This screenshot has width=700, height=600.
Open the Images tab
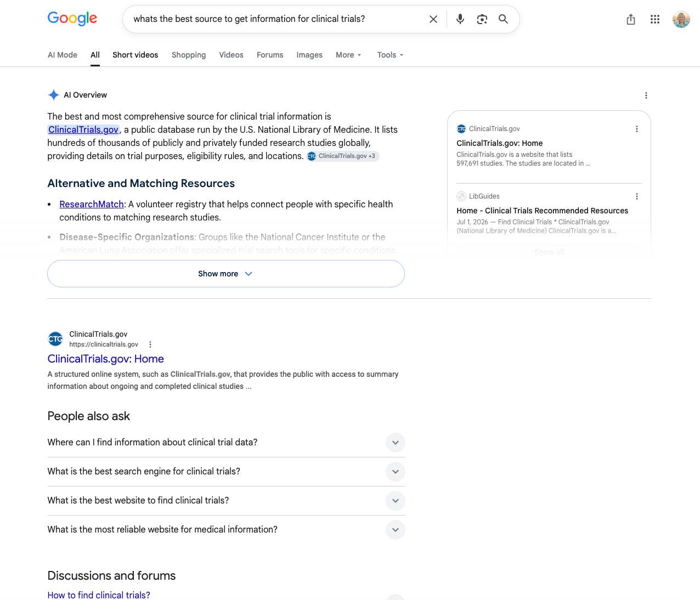309,55
